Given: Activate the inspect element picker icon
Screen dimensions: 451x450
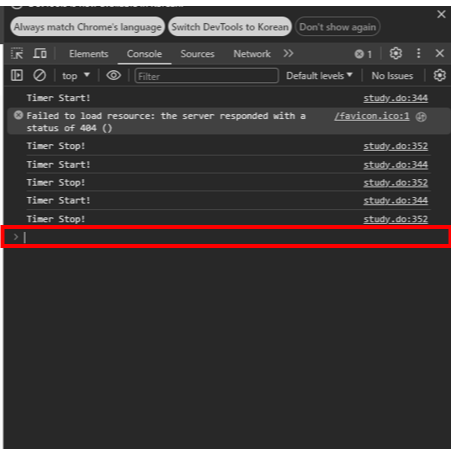Looking at the screenshot, I should click(17, 54).
